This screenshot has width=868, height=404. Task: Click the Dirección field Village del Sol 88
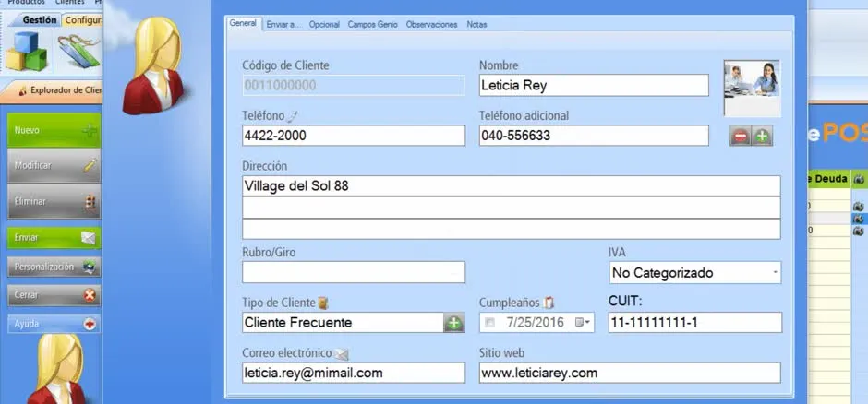click(x=511, y=186)
